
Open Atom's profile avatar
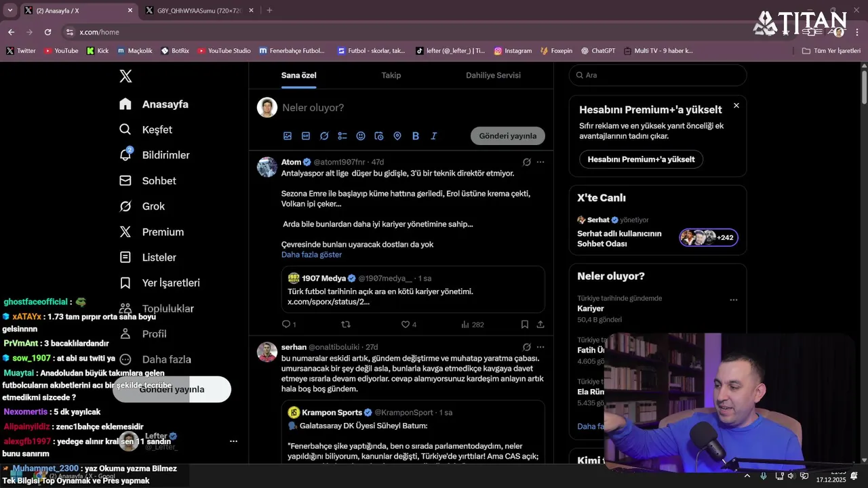point(267,167)
